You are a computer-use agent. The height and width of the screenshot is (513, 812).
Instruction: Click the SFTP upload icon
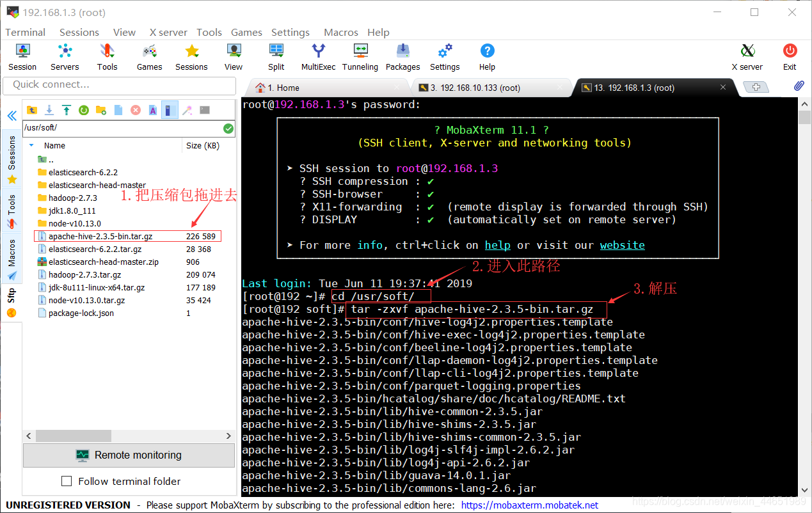(66, 110)
